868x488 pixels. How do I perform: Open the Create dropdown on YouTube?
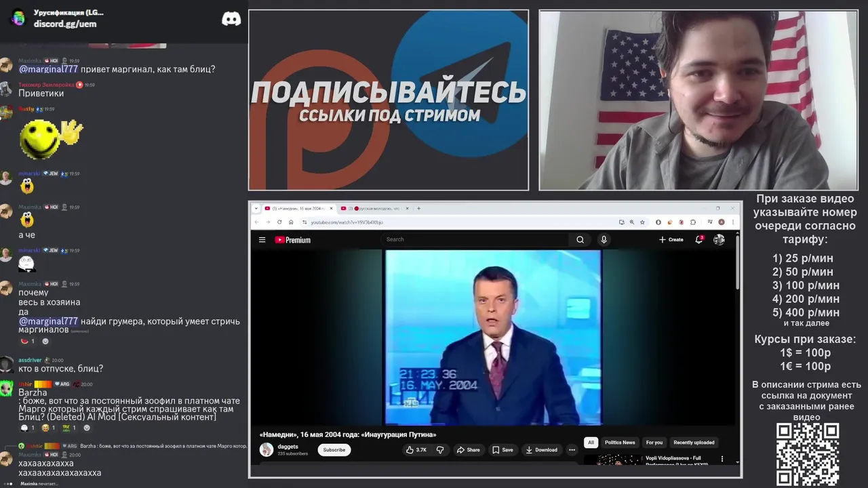(671, 239)
